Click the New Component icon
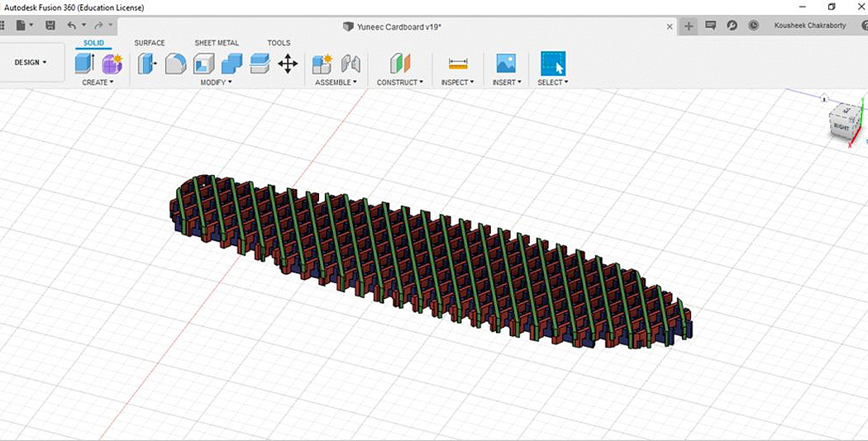This screenshot has width=868, height=441. (x=322, y=64)
